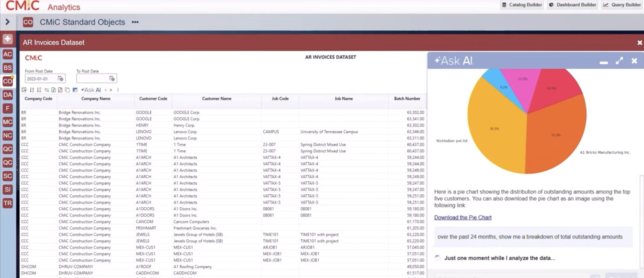Screen dimensions: 644x278
Task: Click the blue layout window icon
Action: [75, 90]
